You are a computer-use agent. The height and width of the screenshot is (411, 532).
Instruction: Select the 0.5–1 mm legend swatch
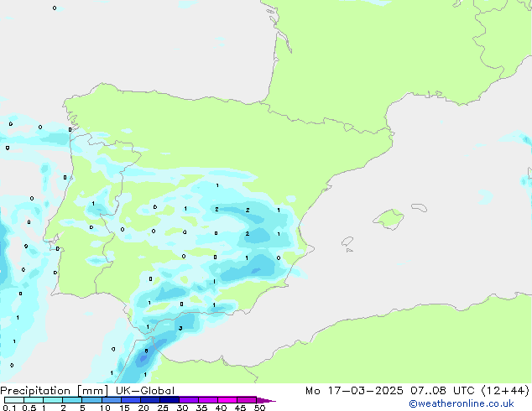tap(34, 400)
